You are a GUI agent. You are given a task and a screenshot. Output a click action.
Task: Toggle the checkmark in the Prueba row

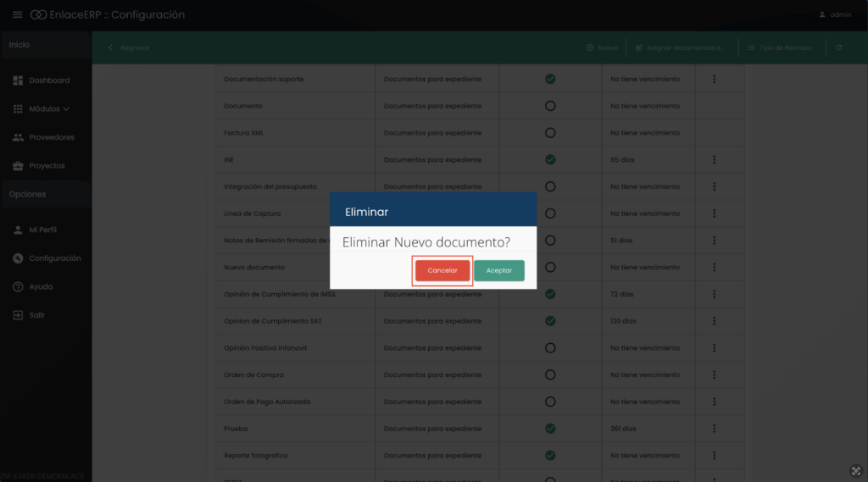coord(550,429)
